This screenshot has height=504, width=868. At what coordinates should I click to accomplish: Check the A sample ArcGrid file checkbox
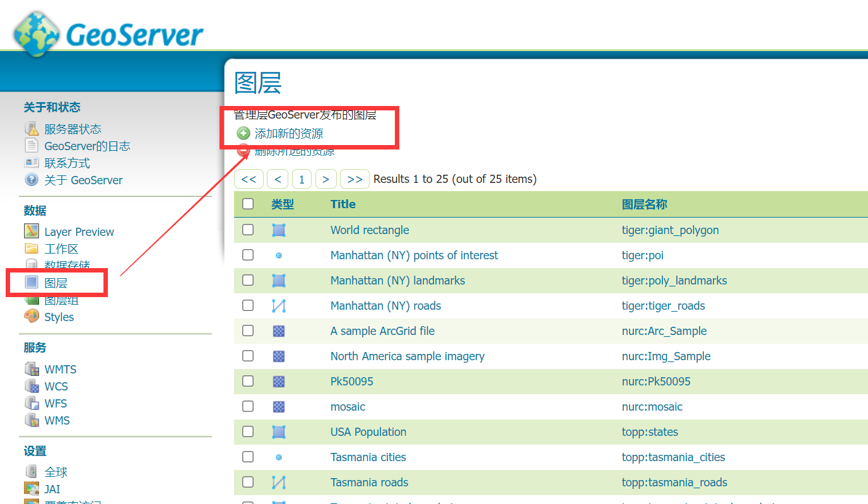248,331
